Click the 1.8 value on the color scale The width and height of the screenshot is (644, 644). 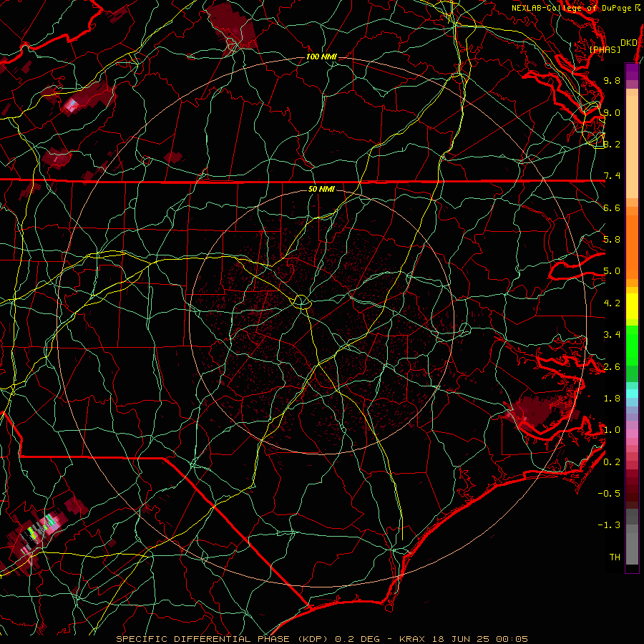click(x=612, y=399)
